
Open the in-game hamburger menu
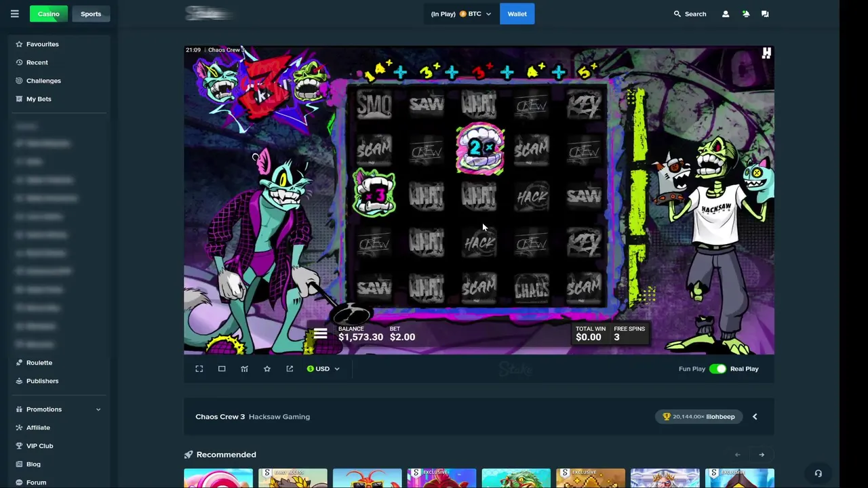(x=320, y=333)
